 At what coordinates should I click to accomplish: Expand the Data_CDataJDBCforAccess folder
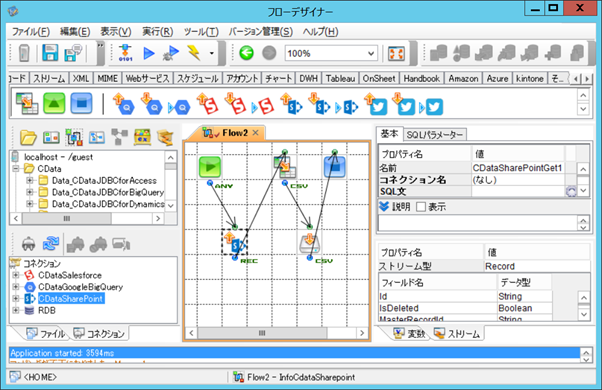[30, 180]
